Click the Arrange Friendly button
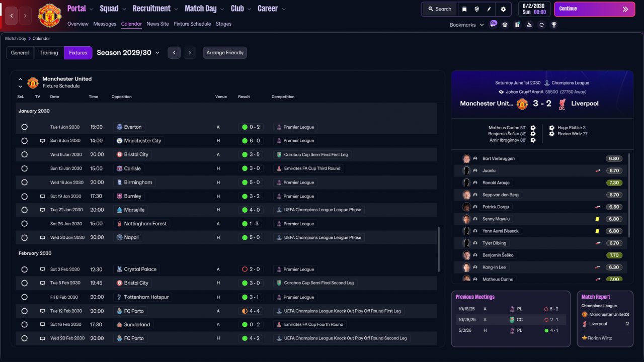Screen dimensions: 644x362 point(225,53)
